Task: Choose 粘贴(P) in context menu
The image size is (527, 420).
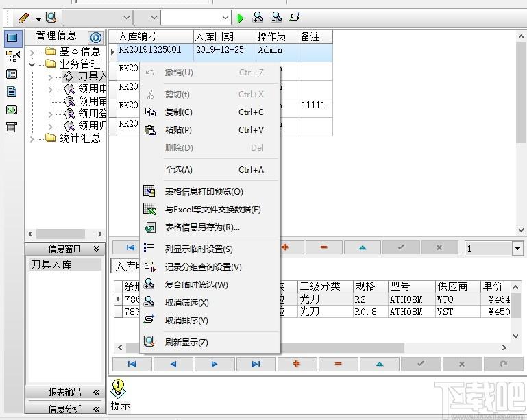Action: [x=210, y=130]
